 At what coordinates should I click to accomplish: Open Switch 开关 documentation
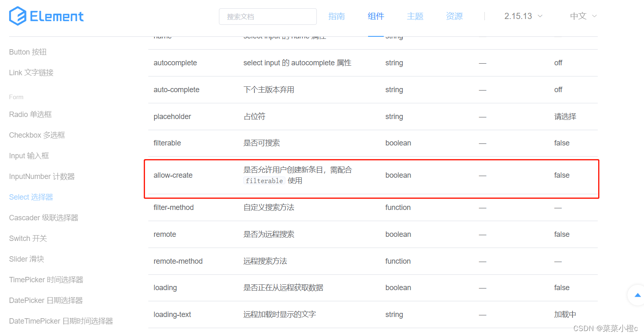28,238
